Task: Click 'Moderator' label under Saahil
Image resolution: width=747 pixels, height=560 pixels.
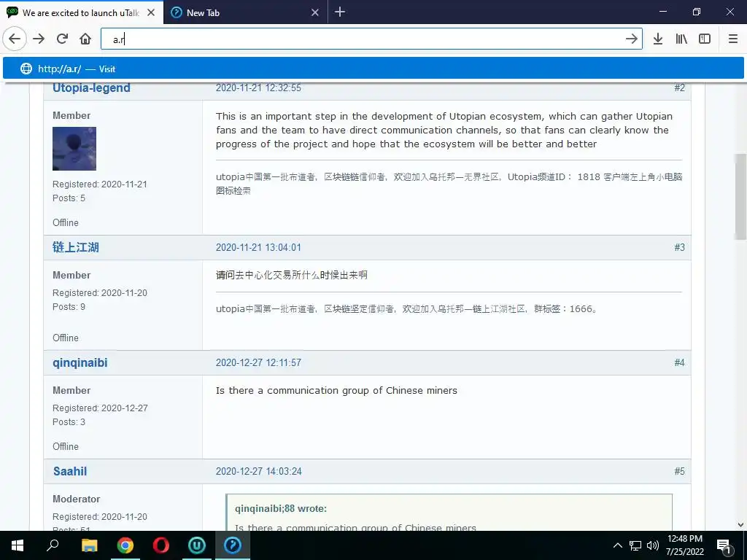Action: click(x=76, y=499)
